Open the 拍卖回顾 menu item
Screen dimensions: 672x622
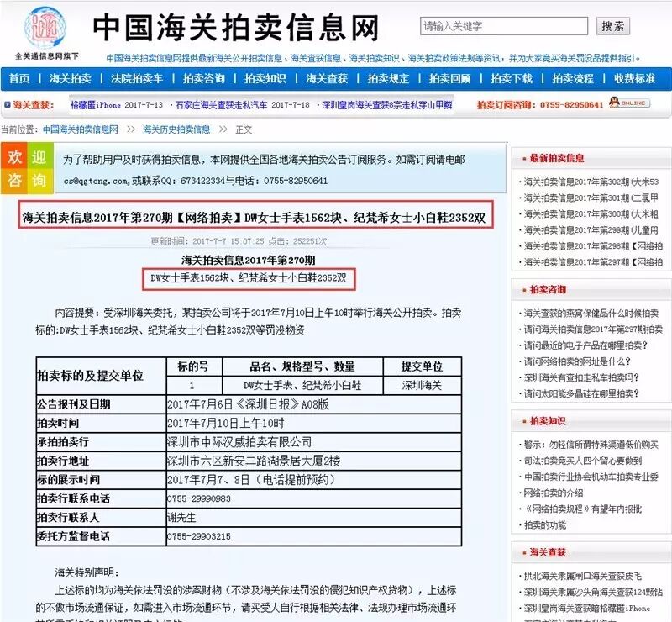pyautogui.click(x=450, y=78)
